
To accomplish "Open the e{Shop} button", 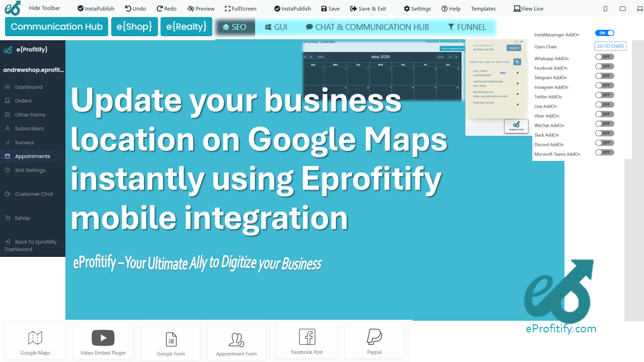I will pyautogui.click(x=134, y=27).
